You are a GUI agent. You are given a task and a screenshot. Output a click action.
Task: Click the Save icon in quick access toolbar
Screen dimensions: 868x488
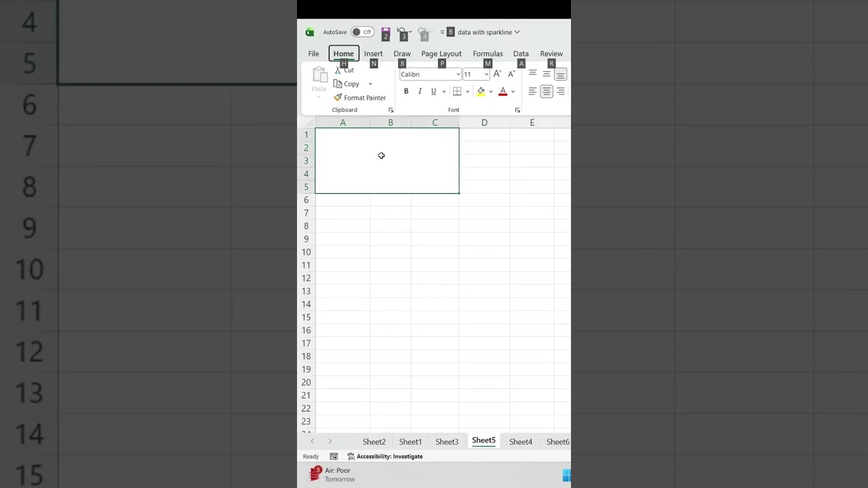click(385, 32)
